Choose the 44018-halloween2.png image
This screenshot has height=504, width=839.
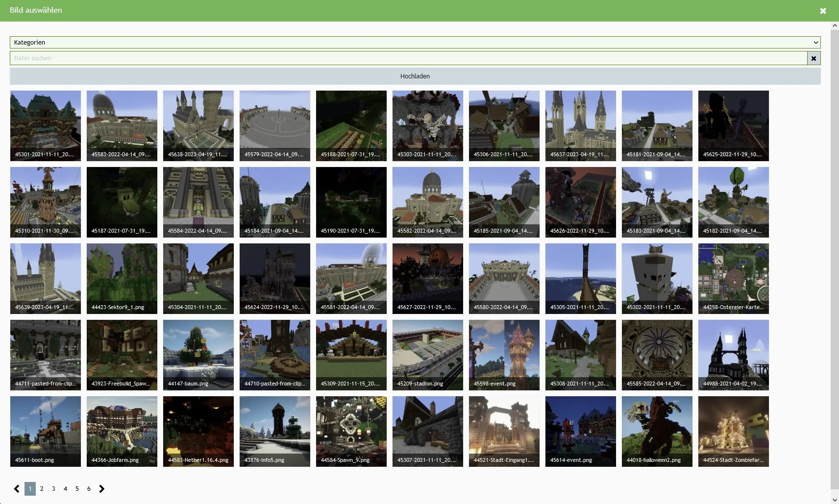657,432
